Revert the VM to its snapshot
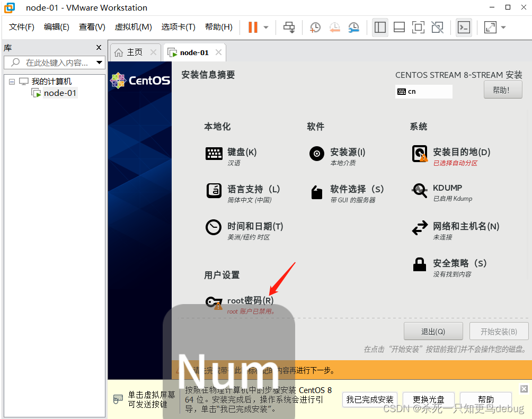Screen dimensions: 532x419 (334, 27)
